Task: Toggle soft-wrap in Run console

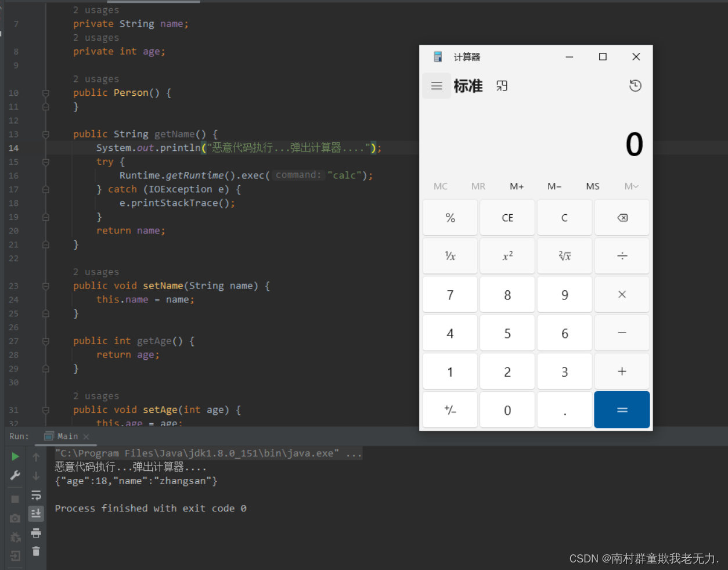Action: click(x=36, y=495)
